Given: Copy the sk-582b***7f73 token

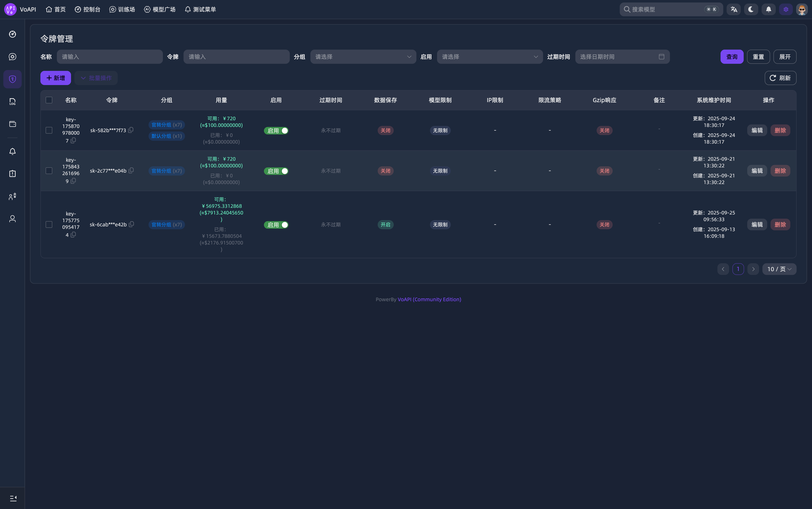Looking at the screenshot, I should (131, 130).
